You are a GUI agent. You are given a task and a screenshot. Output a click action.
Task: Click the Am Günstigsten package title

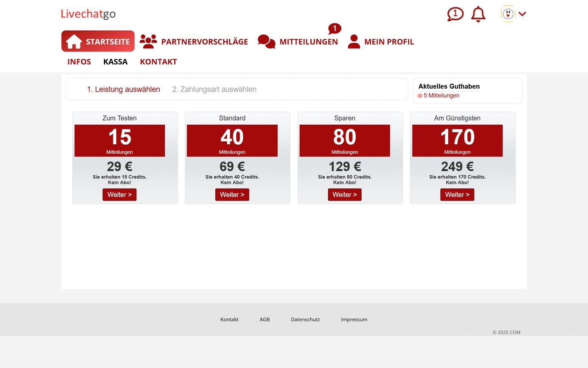click(x=457, y=118)
